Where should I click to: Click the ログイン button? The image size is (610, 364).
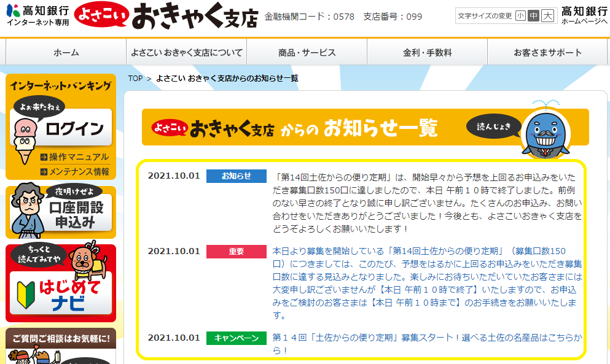[74, 129]
